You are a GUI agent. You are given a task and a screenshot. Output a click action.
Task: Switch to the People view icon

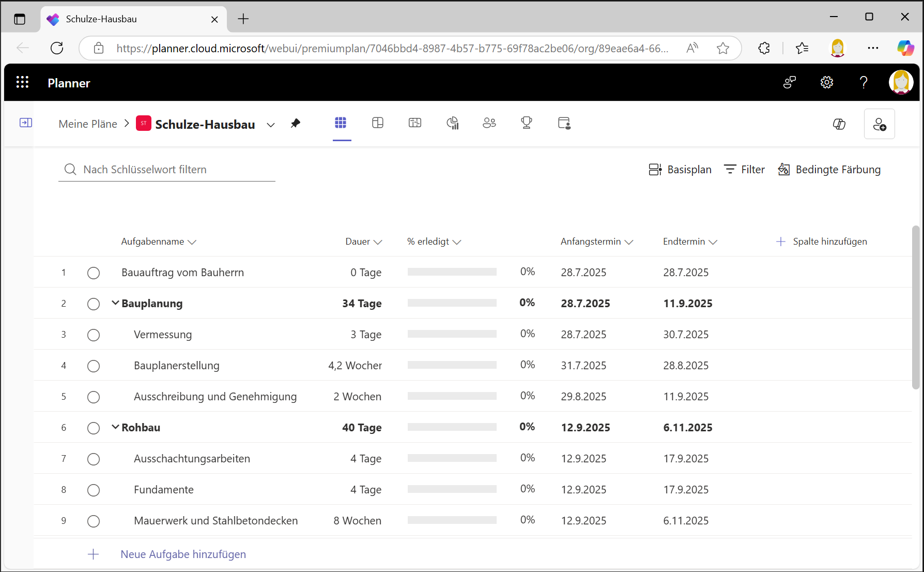click(489, 123)
